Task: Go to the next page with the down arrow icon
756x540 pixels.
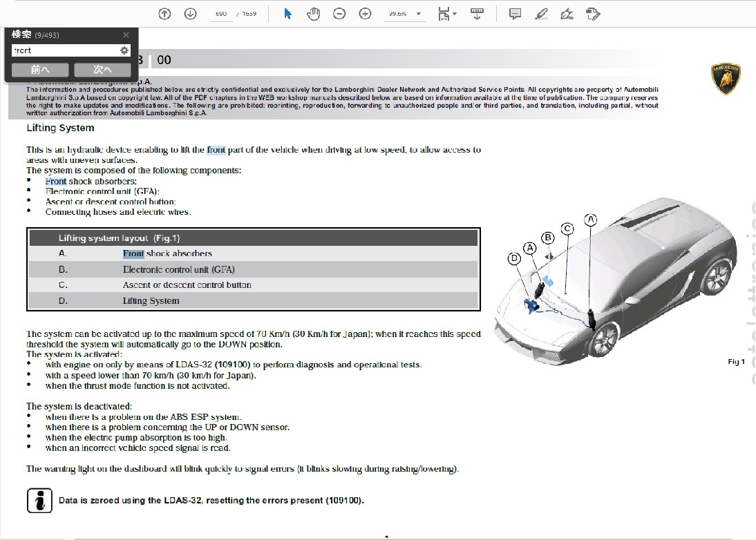Action: [x=191, y=14]
